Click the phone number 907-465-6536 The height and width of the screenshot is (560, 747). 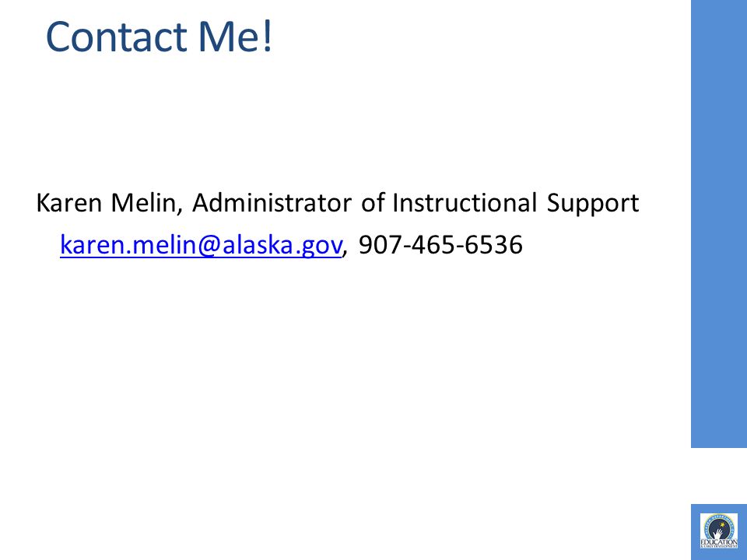(x=440, y=245)
